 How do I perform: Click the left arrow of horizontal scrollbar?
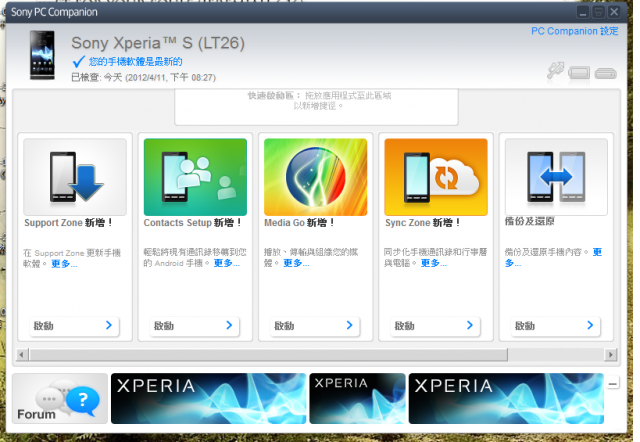[x=22, y=354]
